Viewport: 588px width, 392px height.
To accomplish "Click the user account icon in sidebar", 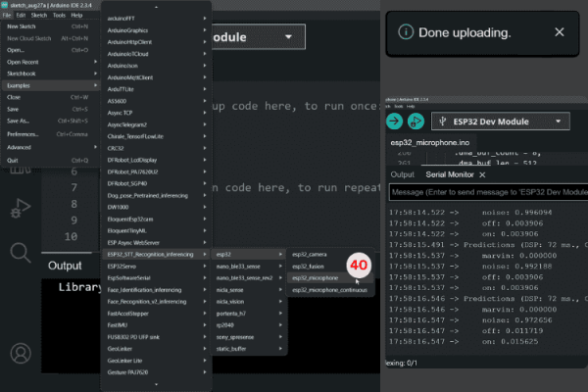I will coord(19,353).
